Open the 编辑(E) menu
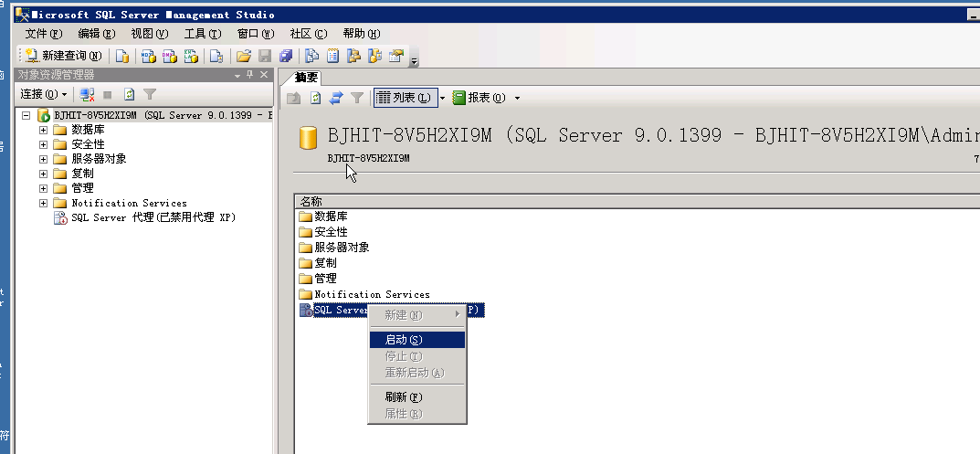The image size is (980, 454). pyautogui.click(x=97, y=34)
